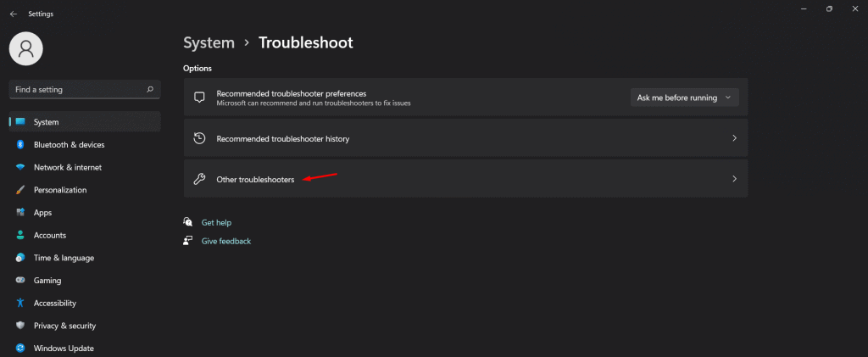Go to Privacy & security settings
This screenshot has width=868, height=357.
[x=64, y=326]
